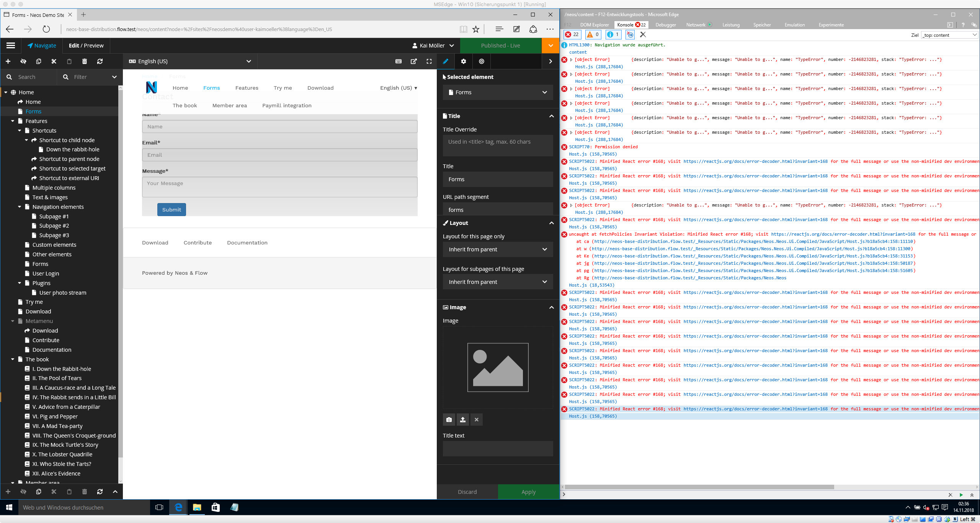Click the Edge favorites star icon
980x523 pixels.
click(x=476, y=29)
